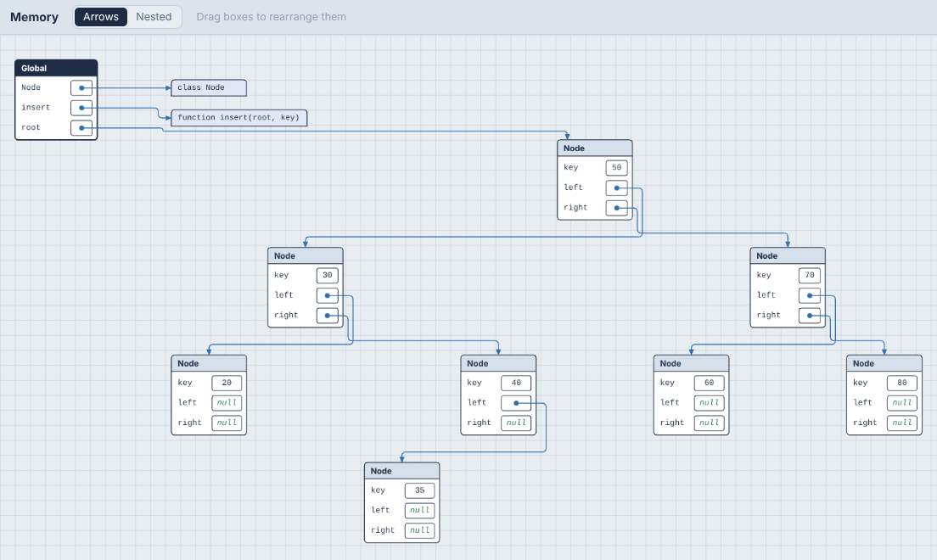Click right null of node 60

pos(710,423)
